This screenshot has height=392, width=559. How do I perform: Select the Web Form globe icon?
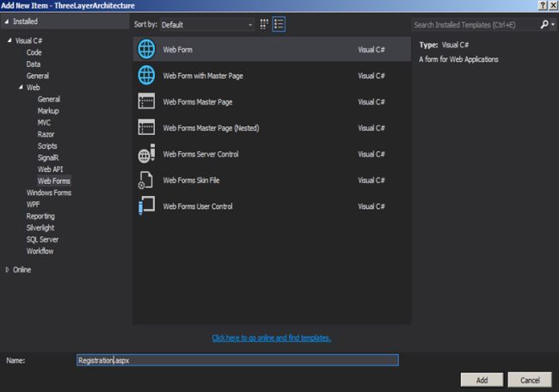point(146,49)
